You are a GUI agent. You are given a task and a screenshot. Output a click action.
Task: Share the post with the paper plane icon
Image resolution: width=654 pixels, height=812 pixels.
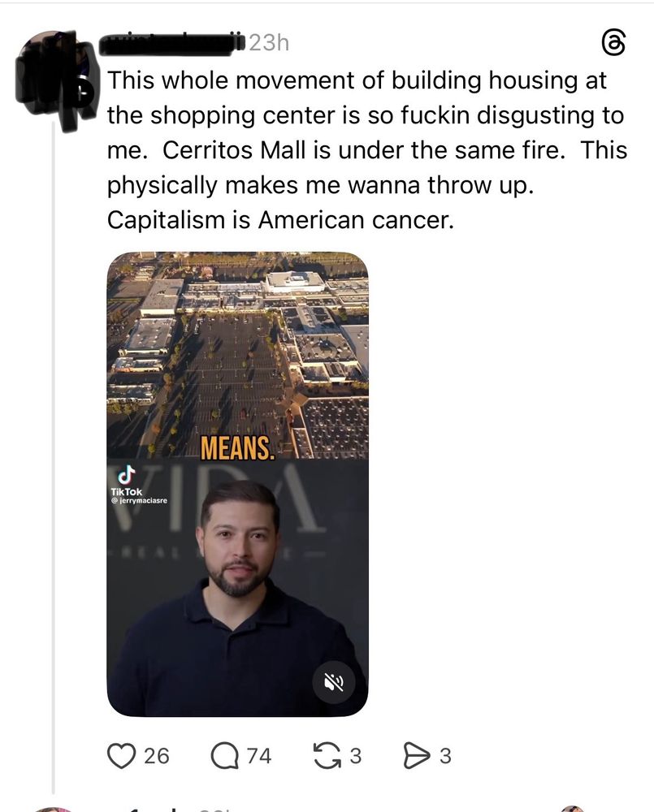coord(416,755)
